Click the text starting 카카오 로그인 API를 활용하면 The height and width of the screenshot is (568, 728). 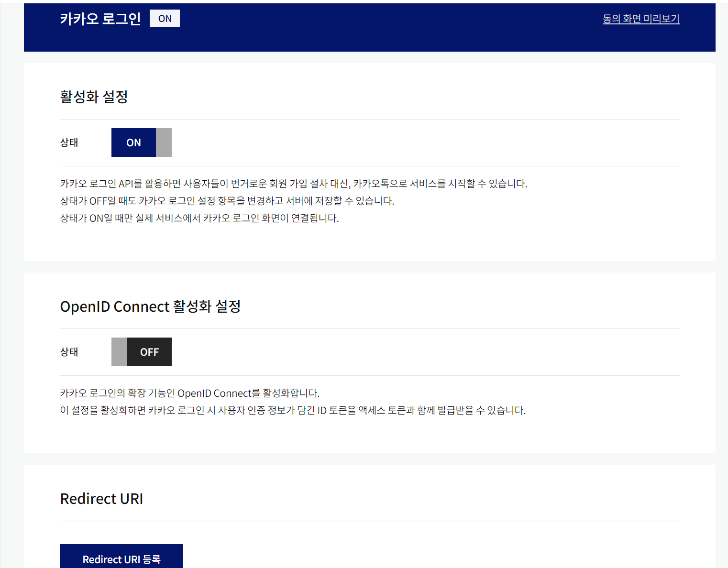coord(293,184)
